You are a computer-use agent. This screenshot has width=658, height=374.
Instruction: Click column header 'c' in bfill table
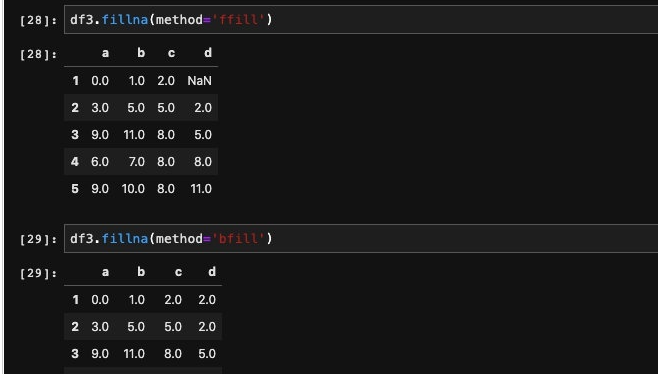[x=178, y=272]
